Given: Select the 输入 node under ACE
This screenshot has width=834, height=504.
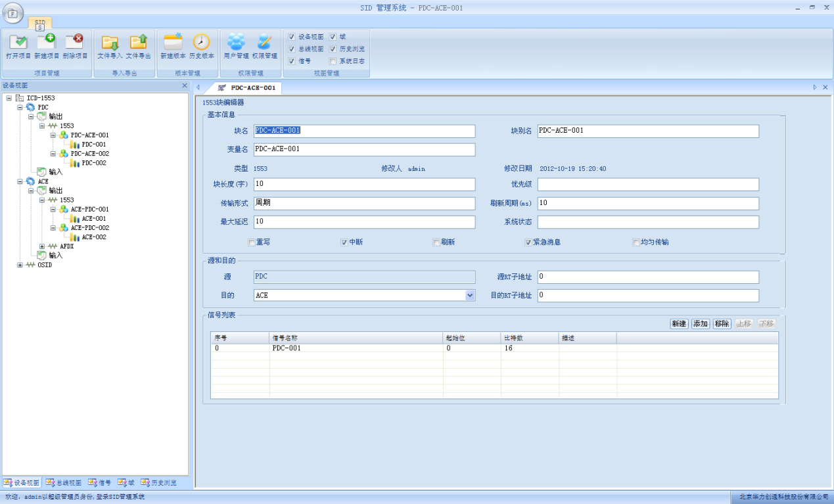Looking at the screenshot, I should coord(55,256).
